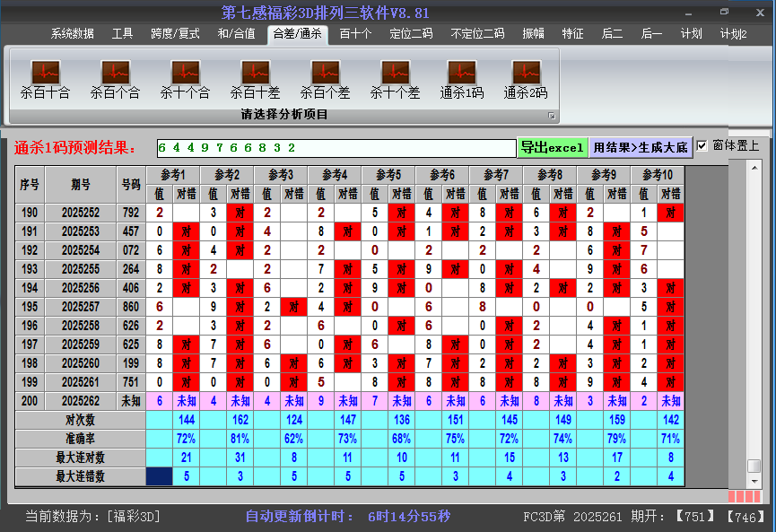Screen dimensions: 776x532
Task: Switch to the 跨度/复式 tab
Action: coord(175,34)
